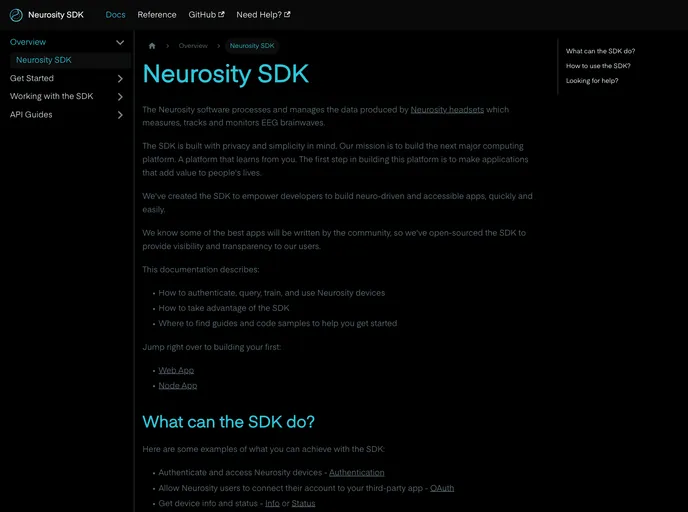Viewport: 688px width, 512px height.
Task: Open the Info link
Action: point(272,503)
